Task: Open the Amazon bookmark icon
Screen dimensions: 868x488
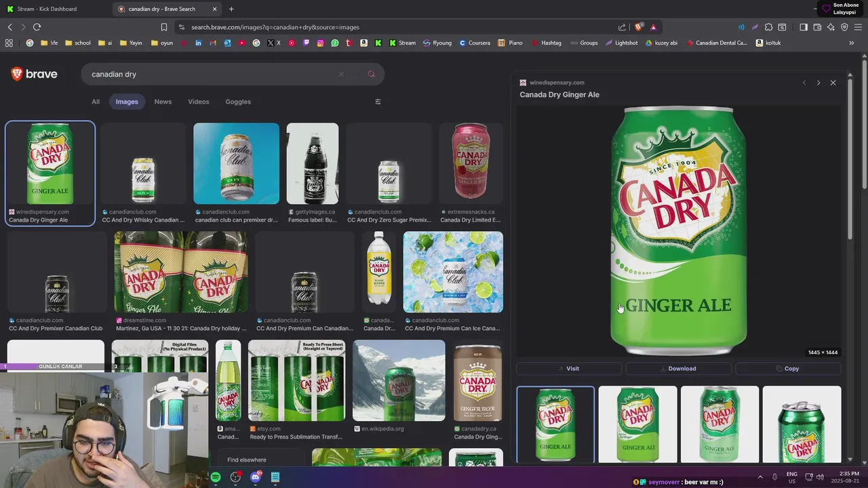Action: 363,43
